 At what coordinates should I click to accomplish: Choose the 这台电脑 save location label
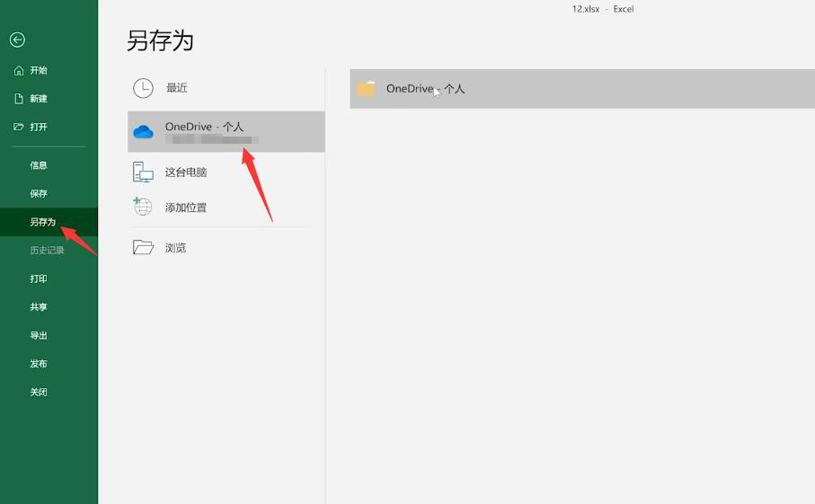[x=186, y=172]
